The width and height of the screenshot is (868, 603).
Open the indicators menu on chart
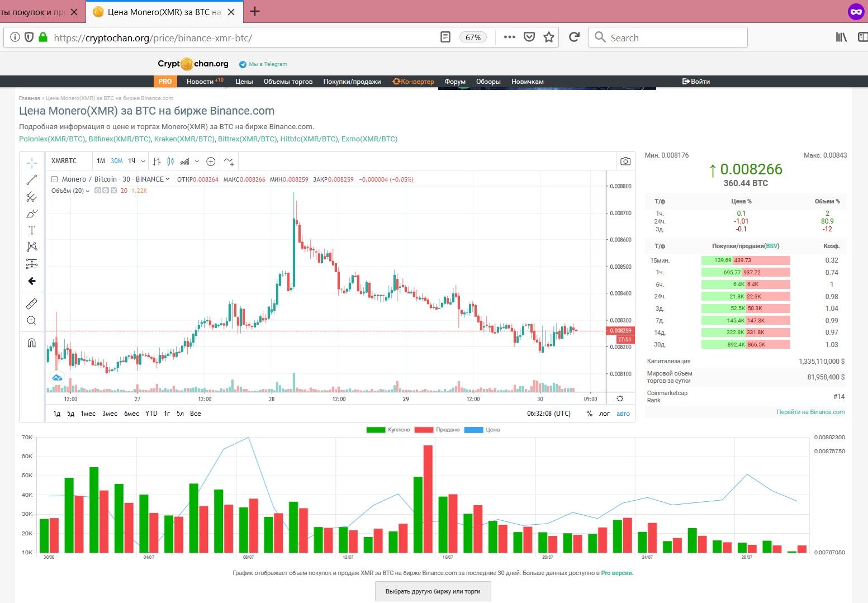[x=229, y=161]
